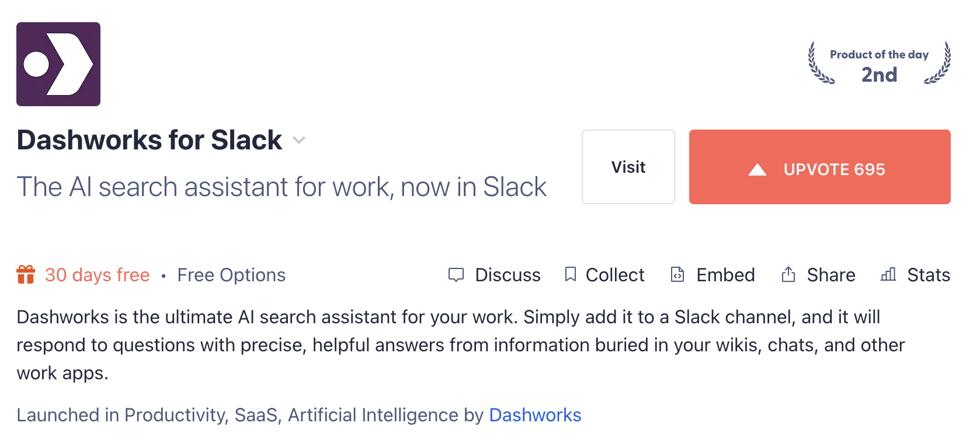The image size is (980, 440).
Task: Select the Share label
Action: 830,275
